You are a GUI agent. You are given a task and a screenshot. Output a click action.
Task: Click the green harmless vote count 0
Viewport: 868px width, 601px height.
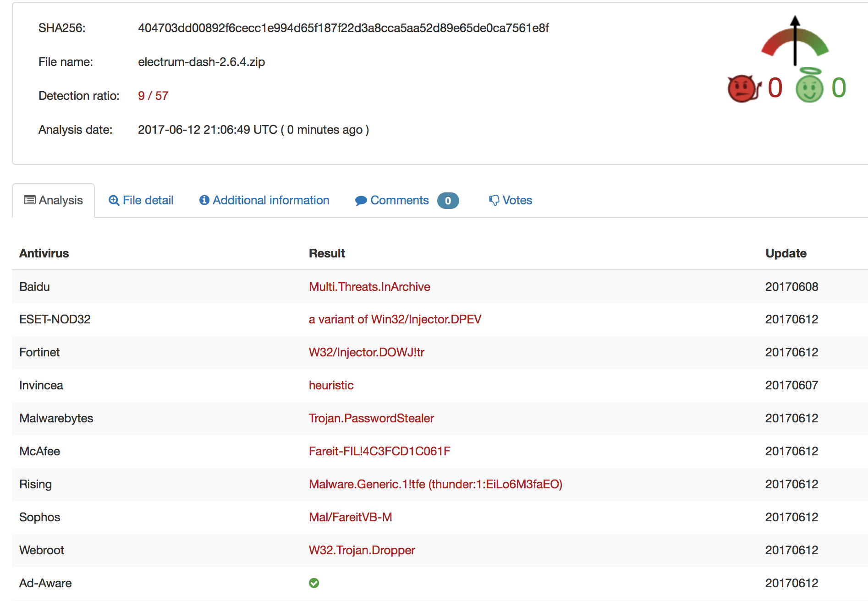pyautogui.click(x=839, y=88)
